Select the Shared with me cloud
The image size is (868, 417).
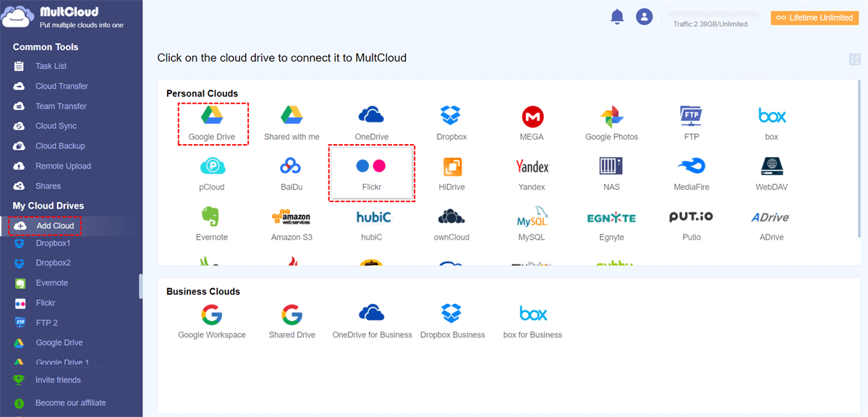[x=292, y=122]
